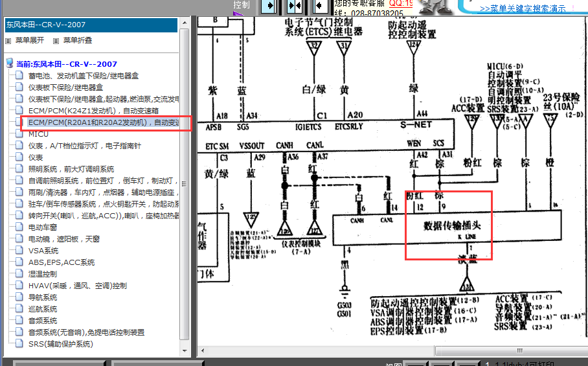
Task: Open HVAV(采暖,通风、空调)控制 entry
Action: coord(78,286)
